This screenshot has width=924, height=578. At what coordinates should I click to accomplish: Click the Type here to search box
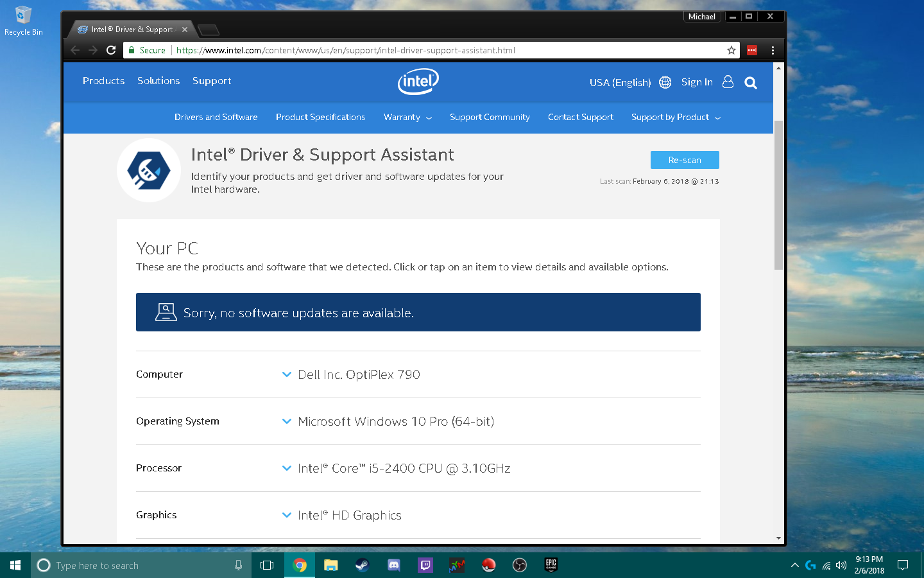[141, 565]
